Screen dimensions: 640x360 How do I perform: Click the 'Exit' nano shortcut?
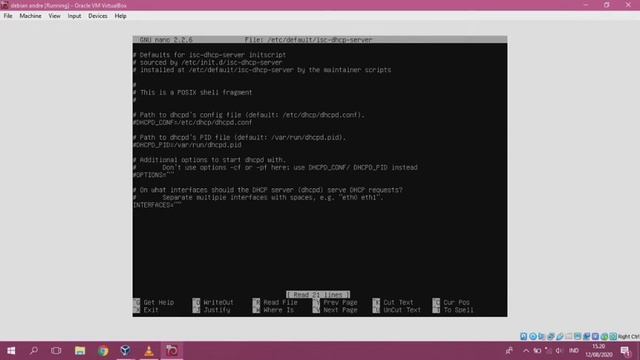tap(146, 310)
